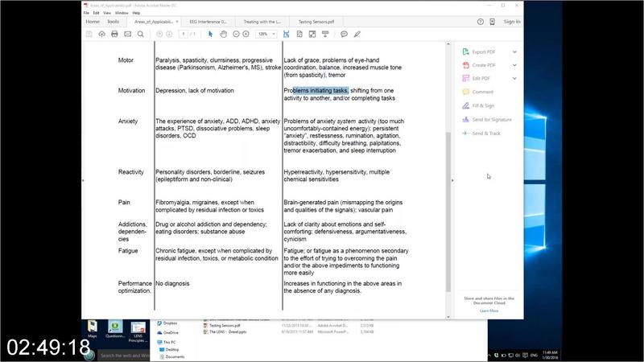Click the Full screen mode icon
The width and height of the screenshot is (644, 362).
(312, 34)
